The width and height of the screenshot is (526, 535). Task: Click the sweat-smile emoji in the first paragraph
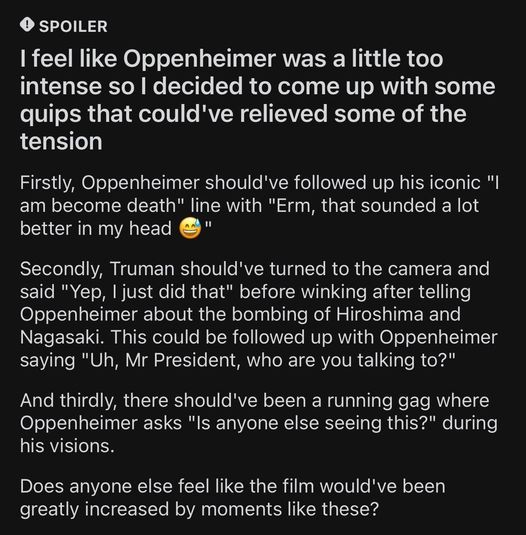(190, 228)
